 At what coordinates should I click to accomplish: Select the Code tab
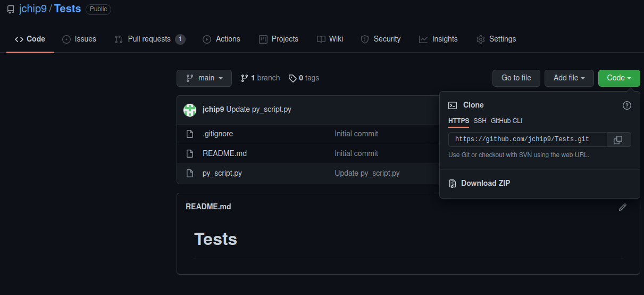(30, 39)
